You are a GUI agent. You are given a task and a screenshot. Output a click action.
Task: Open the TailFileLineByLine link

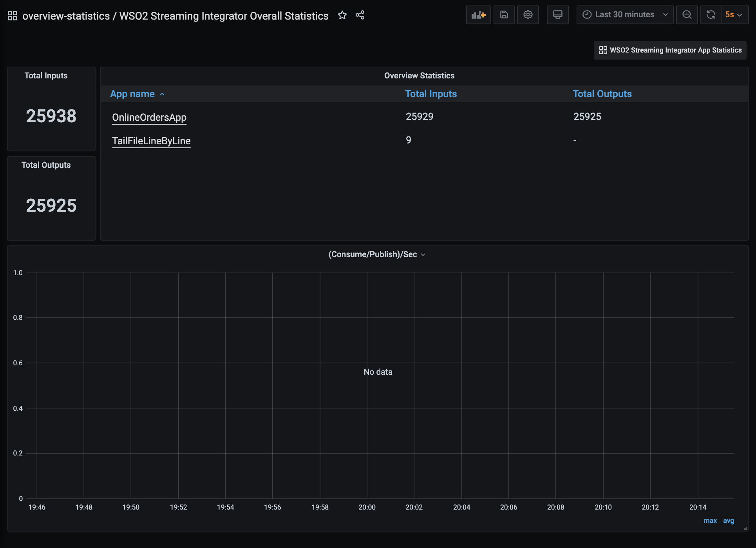click(151, 141)
